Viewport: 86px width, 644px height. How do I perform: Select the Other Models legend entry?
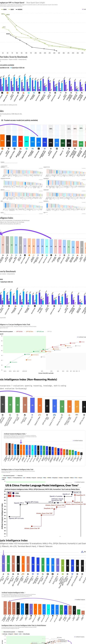click(26, 634)
